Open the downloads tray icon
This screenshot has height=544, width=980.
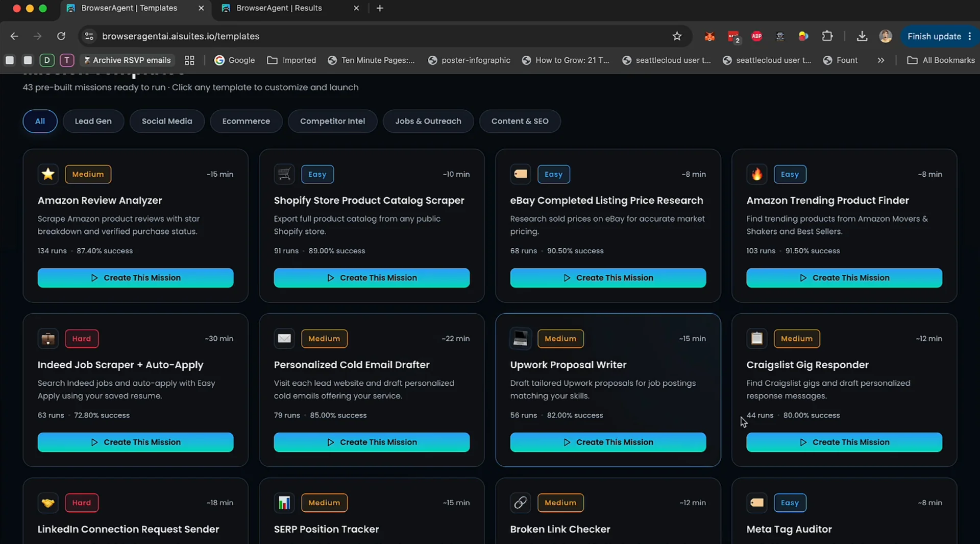(862, 36)
